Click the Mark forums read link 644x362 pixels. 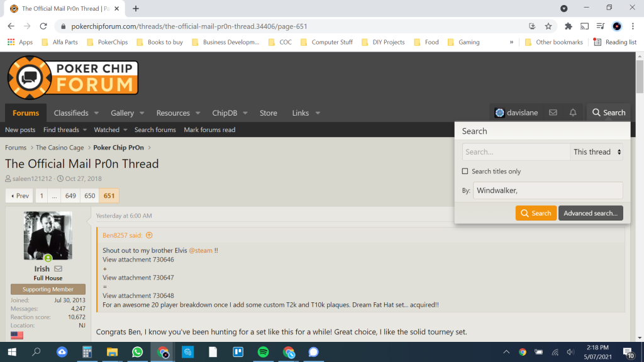pyautogui.click(x=209, y=130)
